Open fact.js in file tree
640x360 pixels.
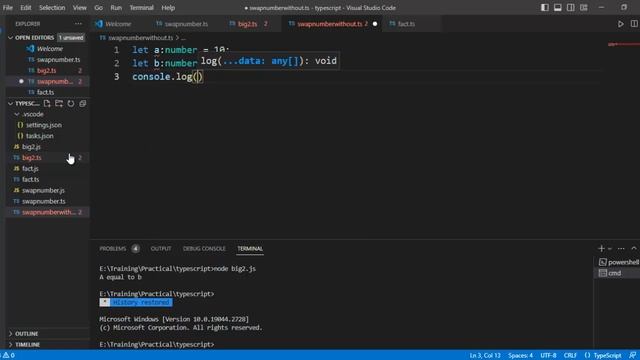[x=30, y=169]
